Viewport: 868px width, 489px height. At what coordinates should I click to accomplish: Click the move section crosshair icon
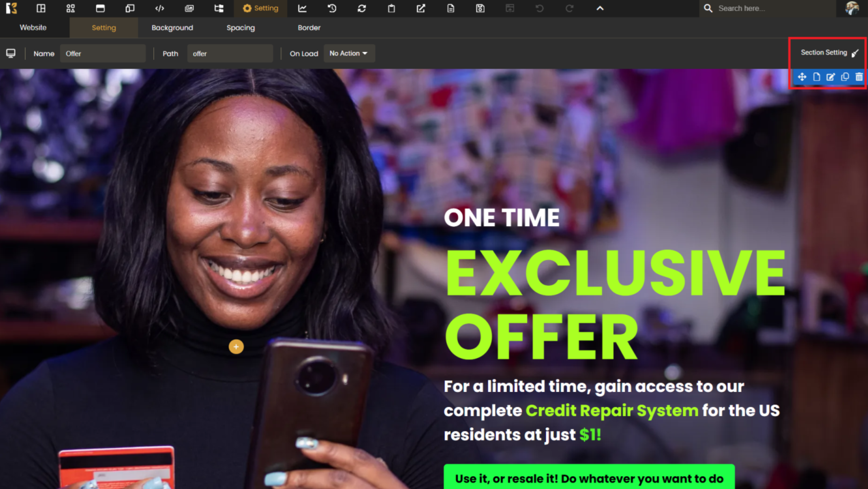point(802,77)
